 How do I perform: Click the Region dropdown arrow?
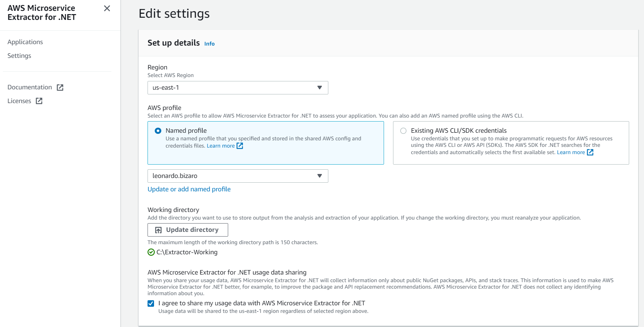320,88
